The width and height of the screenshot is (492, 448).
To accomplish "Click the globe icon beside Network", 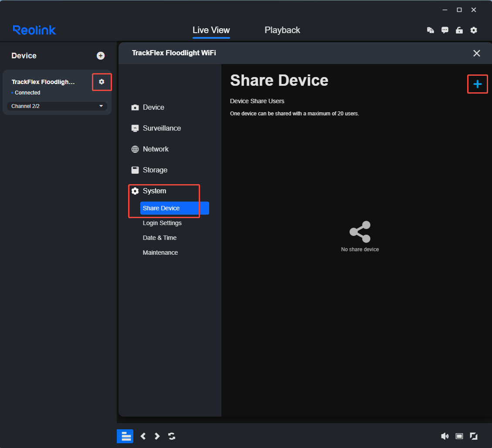I will (x=135, y=149).
